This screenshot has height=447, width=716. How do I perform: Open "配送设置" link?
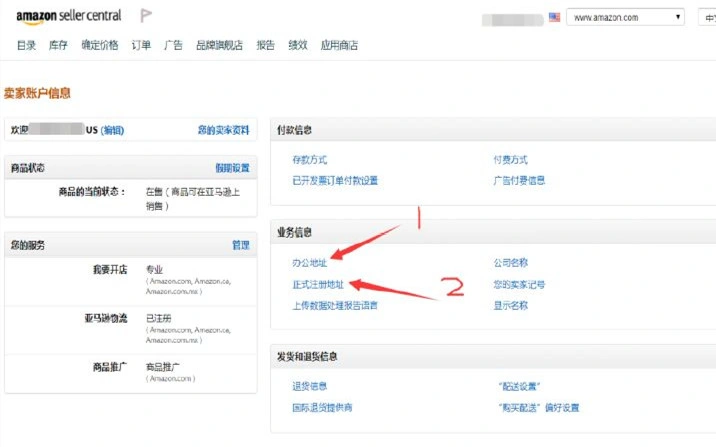[519, 386]
